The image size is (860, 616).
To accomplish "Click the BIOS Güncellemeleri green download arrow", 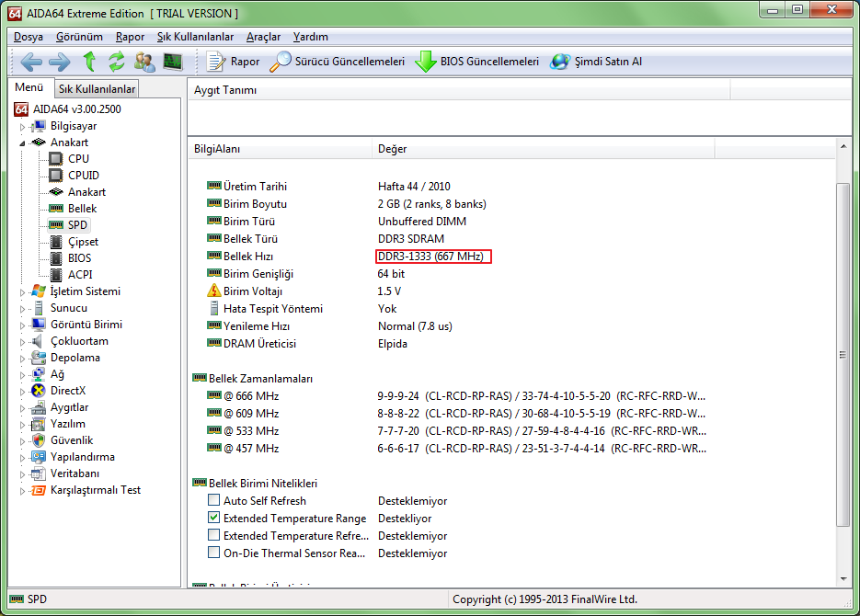I will tap(426, 62).
